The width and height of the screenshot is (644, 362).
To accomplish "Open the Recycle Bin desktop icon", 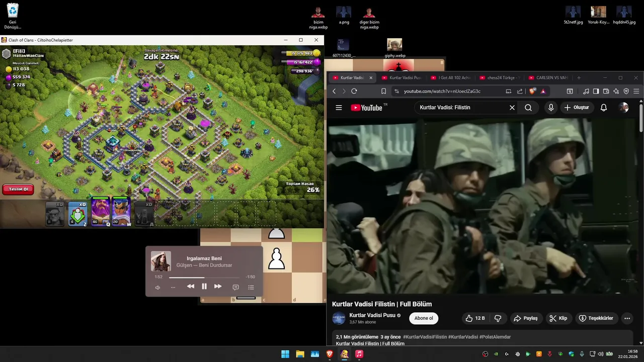I will tap(13, 16).
